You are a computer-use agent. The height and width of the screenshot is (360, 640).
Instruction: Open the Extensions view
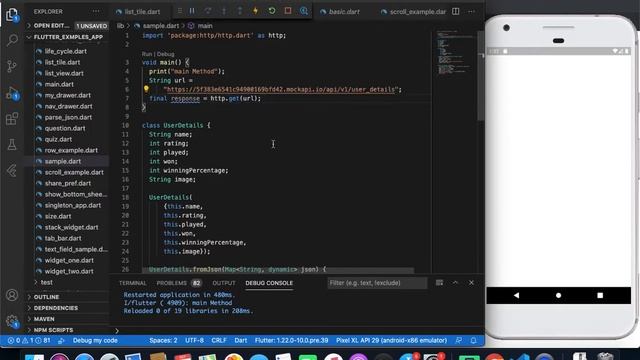click(12, 119)
